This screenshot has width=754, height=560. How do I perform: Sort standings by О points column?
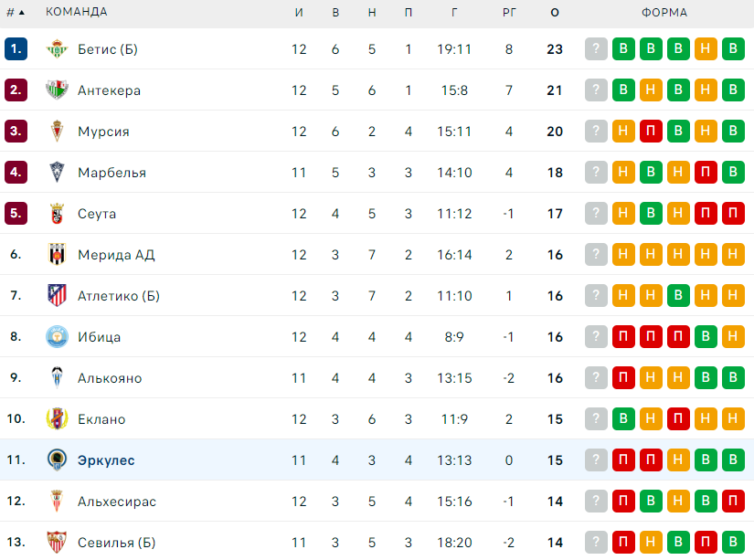555,12
